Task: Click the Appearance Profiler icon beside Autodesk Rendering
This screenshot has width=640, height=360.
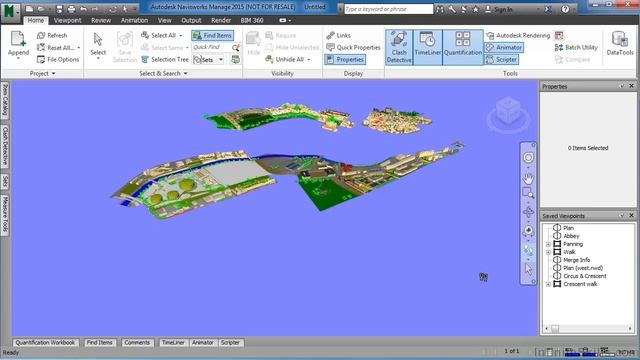Action: (559, 36)
